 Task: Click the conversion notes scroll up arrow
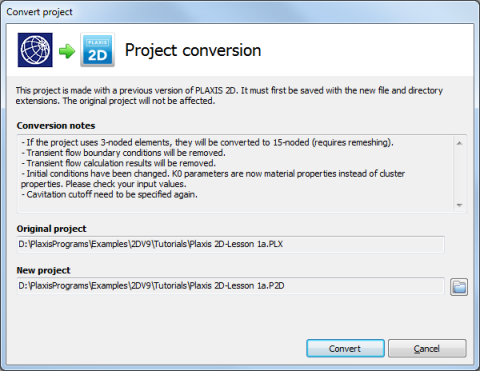(x=459, y=143)
